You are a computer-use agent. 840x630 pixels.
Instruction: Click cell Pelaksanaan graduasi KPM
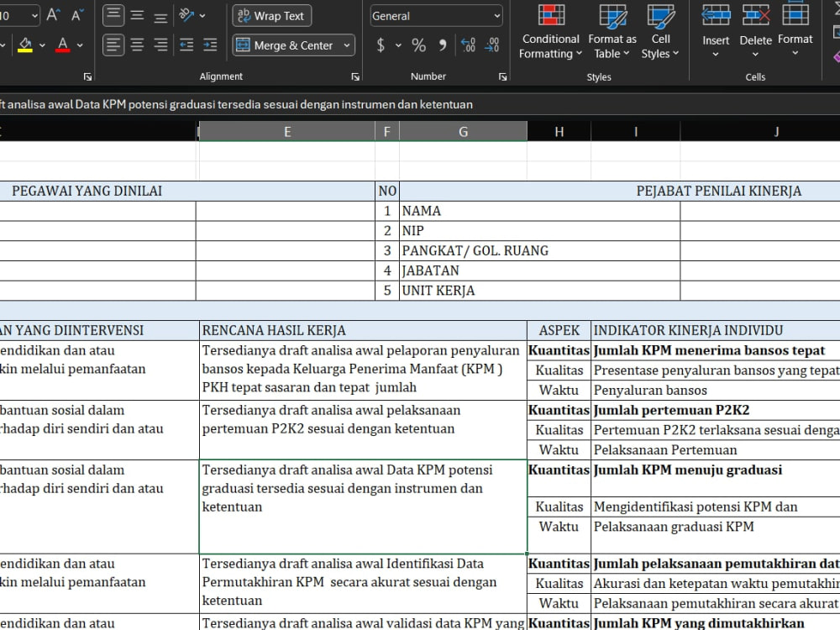point(716,534)
